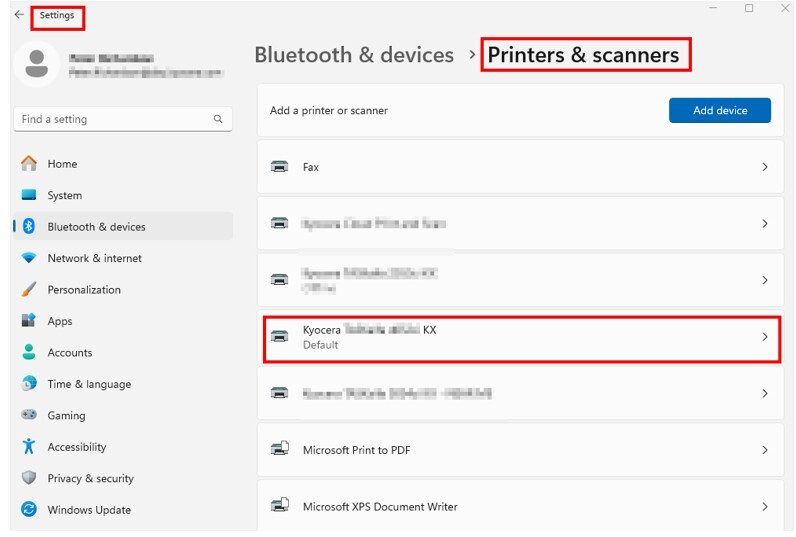
Task: Open Apps settings
Action: coord(123,321)
